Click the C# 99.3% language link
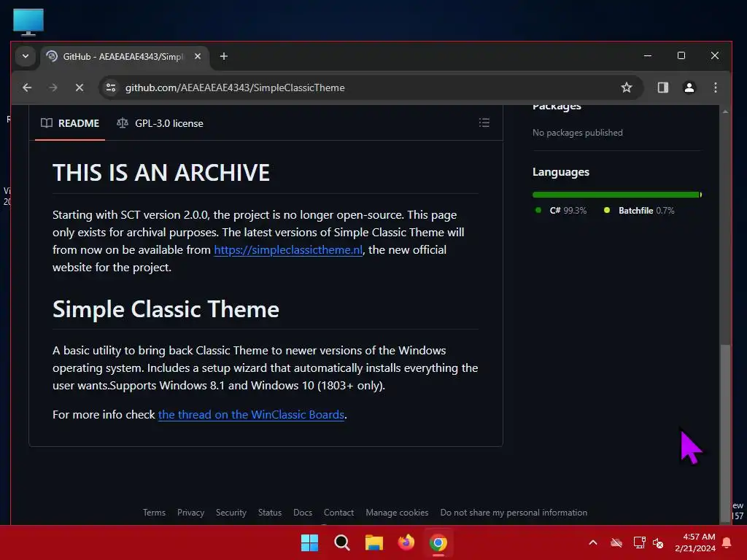The width and height of the screenshot is (747, 560). (x=561, y=211)
